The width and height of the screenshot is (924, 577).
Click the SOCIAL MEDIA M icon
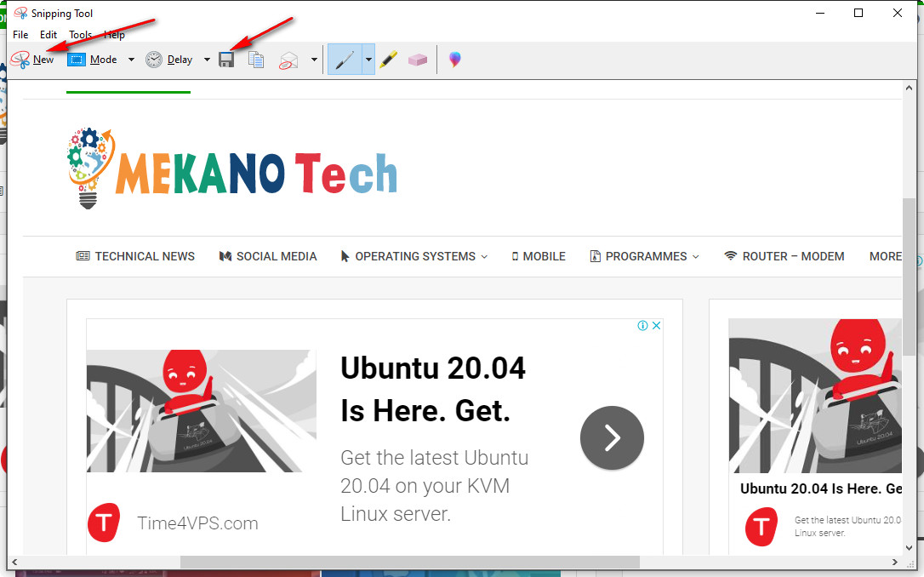(225, 256)
